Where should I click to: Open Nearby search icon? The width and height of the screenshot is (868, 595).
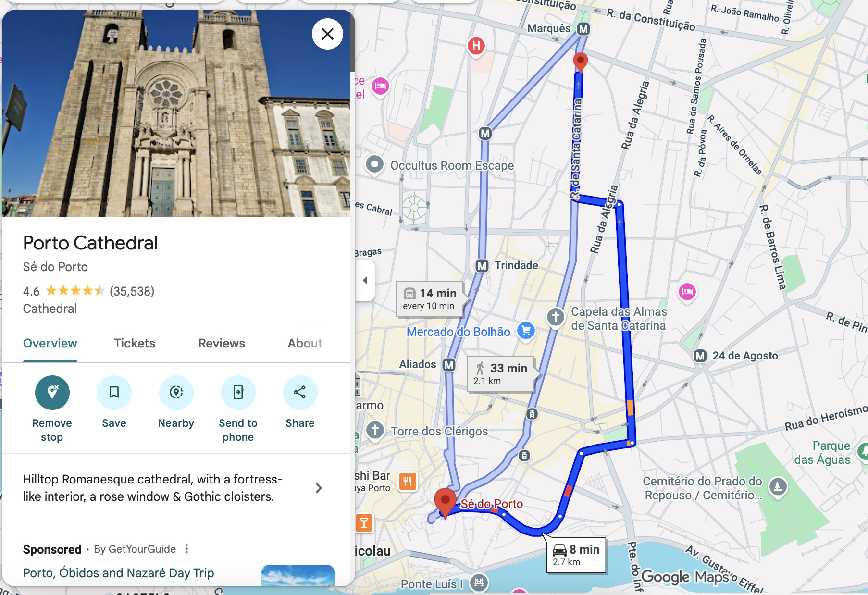click(176, 392)
